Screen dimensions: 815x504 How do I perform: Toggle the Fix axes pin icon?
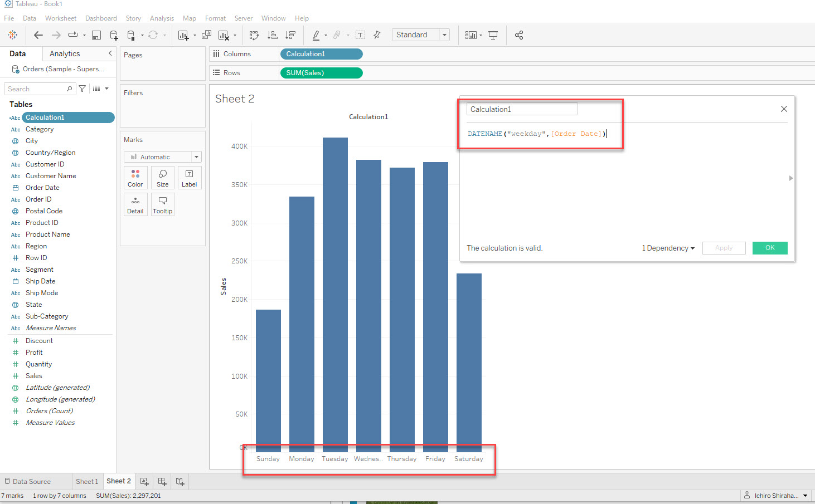point(377,35)
